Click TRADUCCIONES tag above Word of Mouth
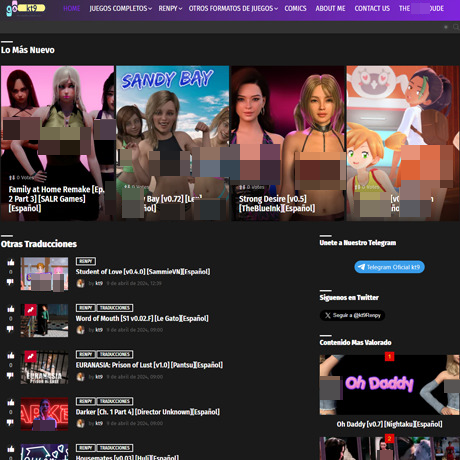The width and height of the screenshot is (460, 460). click(x=115, y=308)
